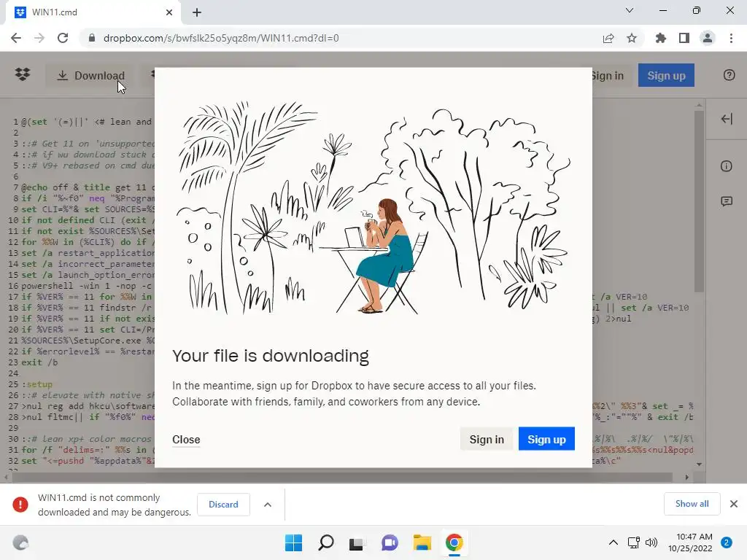The height and width of the screenshot is (560, 747).
Task: Click the address bar URL
Action: pyautogui.click(x=221, y=38)
